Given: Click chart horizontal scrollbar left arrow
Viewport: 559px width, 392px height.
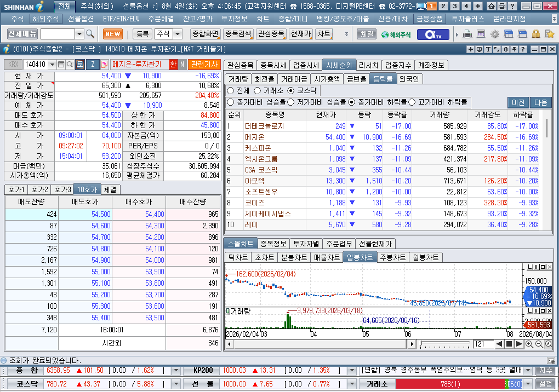Looking at the screenshot, I should click(229, 344).
